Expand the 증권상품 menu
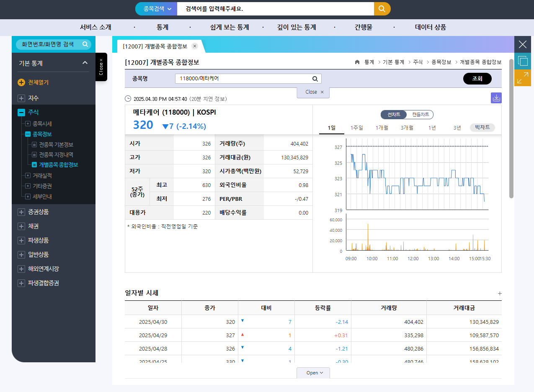 coord(21,212)
